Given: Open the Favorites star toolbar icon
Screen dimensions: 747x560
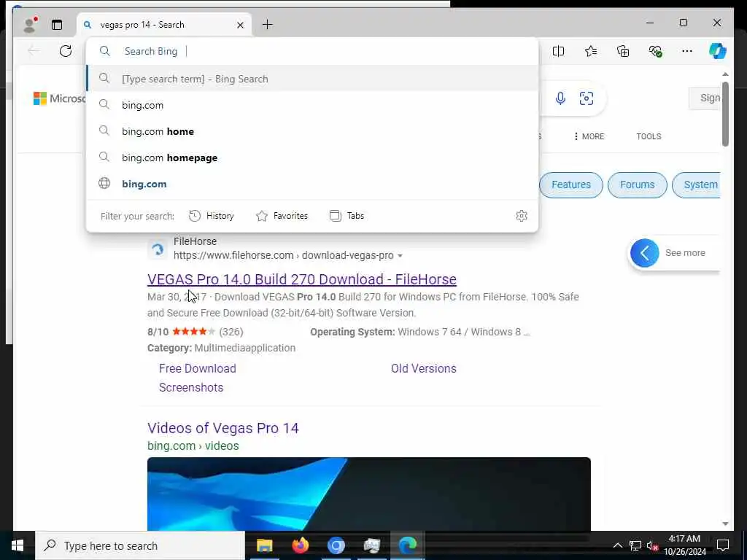Looking at the screenshot, I should (x=591, y=51).
